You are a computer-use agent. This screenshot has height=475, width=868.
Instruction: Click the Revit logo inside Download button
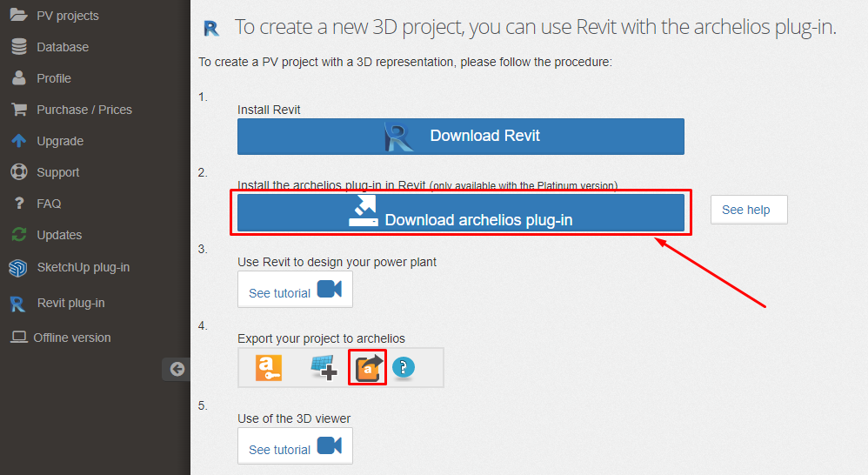[398, 137]
